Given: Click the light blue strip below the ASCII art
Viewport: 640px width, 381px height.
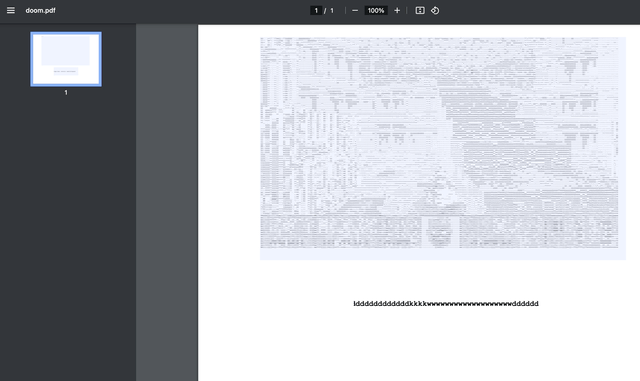Looking at the screenshot, I should (x=443, y=254).
